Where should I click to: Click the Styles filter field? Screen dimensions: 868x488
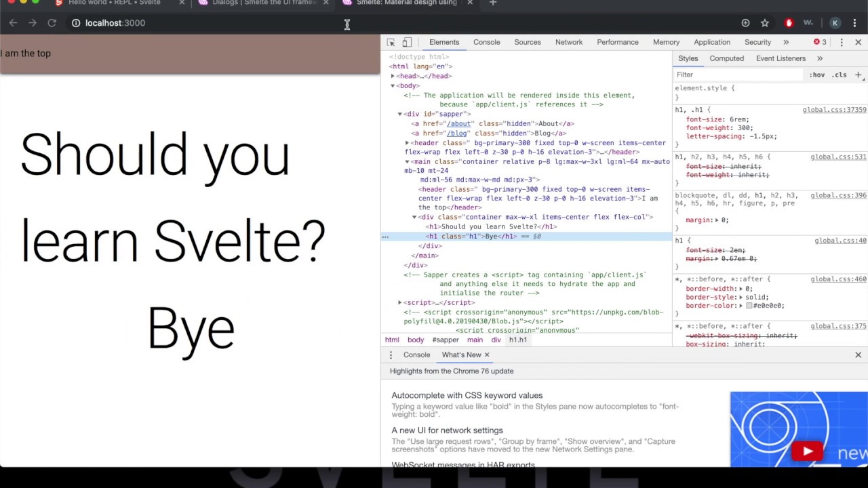739,75
